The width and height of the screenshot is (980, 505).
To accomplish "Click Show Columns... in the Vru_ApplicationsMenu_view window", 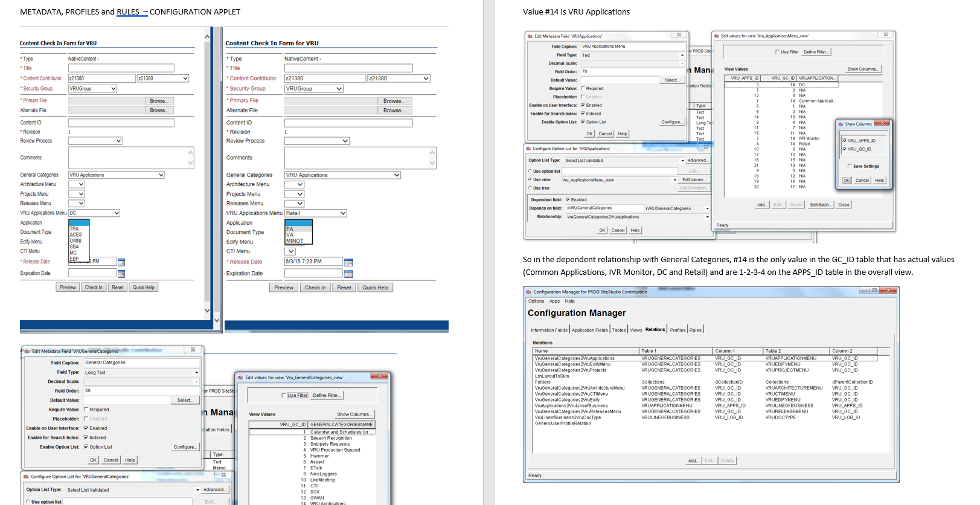I will coord(863,69).
